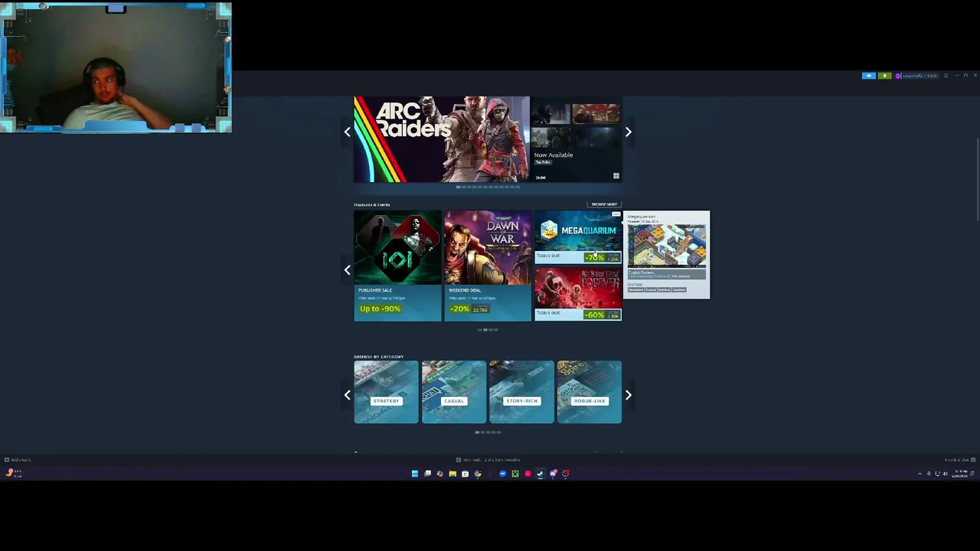
Task: Click 'Add a Game' at bottom left
Action: pos(18,460)
